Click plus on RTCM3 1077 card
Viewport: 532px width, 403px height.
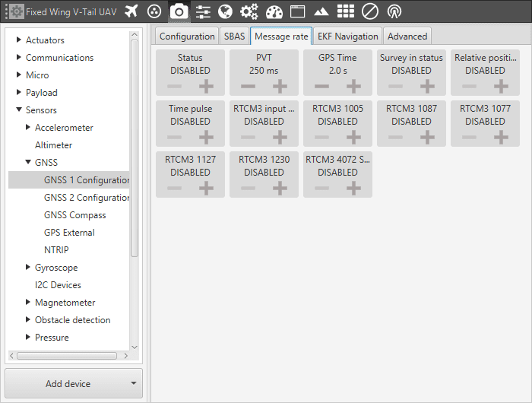501,137
